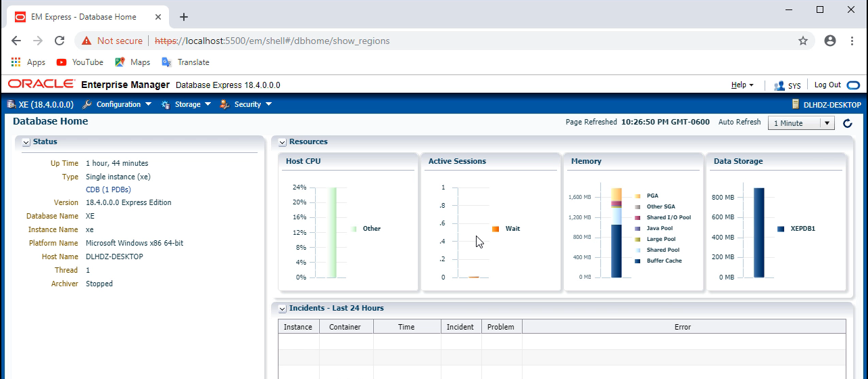Open the Apps grid shortcut
The image size is (868, 379).
click(x=28, y=62)
